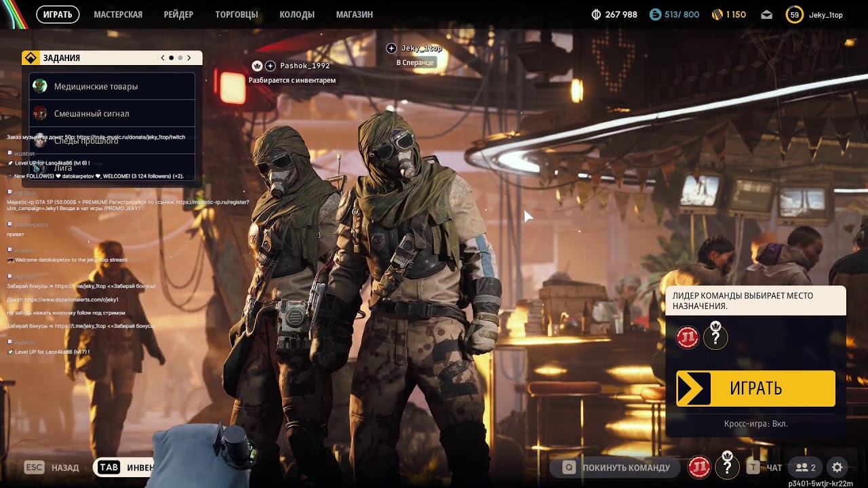Click the coin currency icon beside 267 988

[x=597, y=14]
